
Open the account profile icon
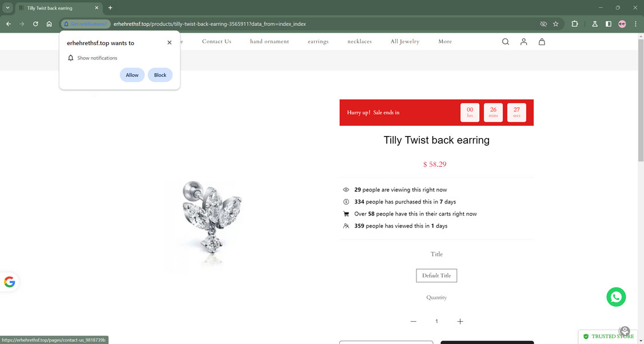523,42
